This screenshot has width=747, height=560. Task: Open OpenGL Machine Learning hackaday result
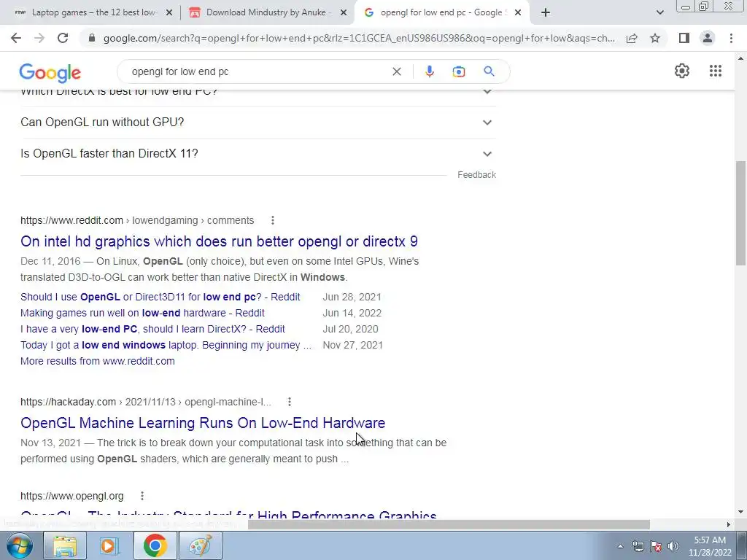click(203, 423)
